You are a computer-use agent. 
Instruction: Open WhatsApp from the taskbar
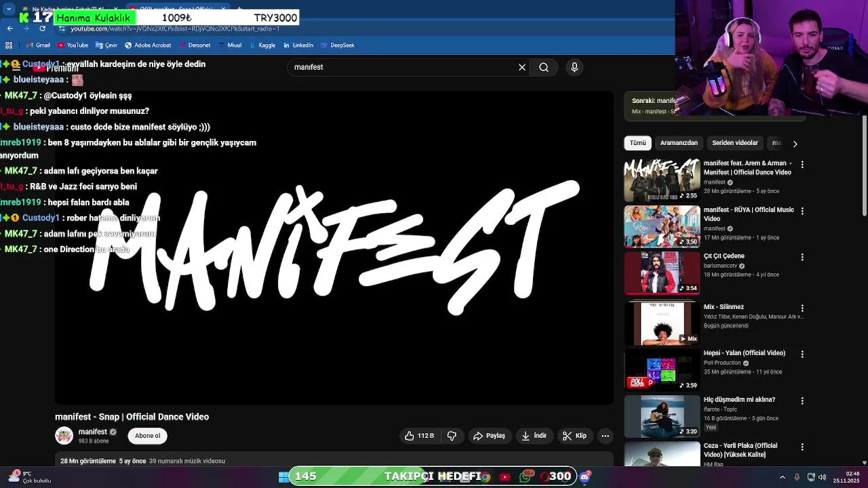[526, 477]
